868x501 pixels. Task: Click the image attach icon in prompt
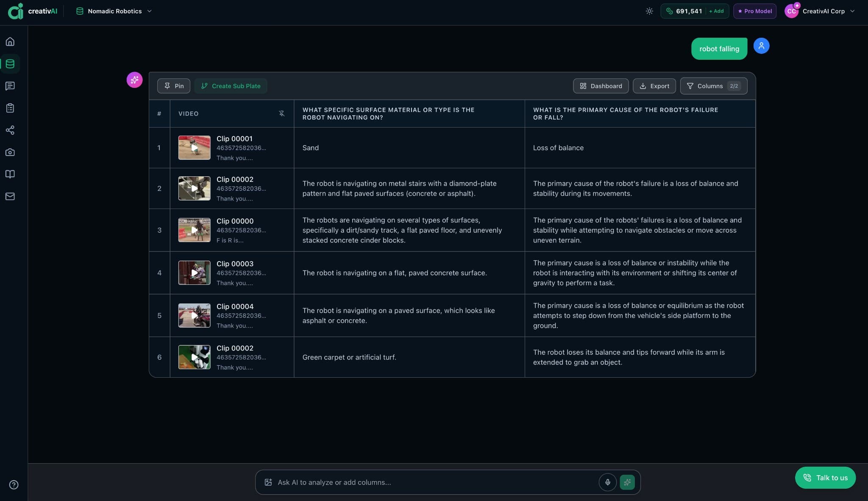[268, 482]
